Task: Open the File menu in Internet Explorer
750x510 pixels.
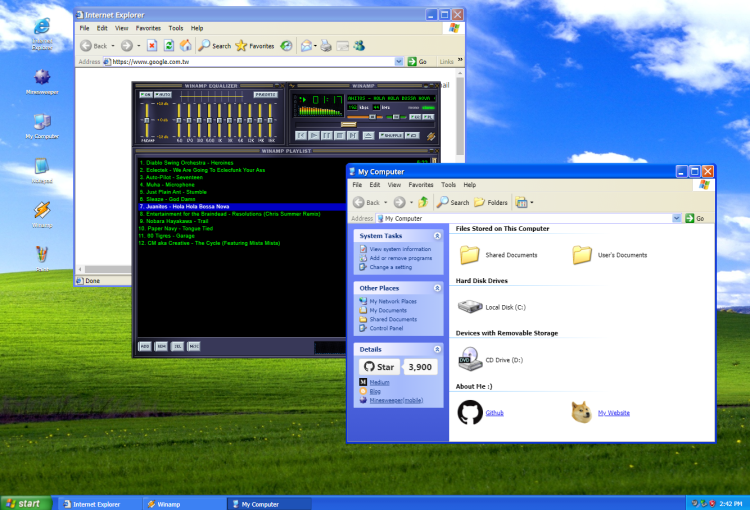Action: 84,28
